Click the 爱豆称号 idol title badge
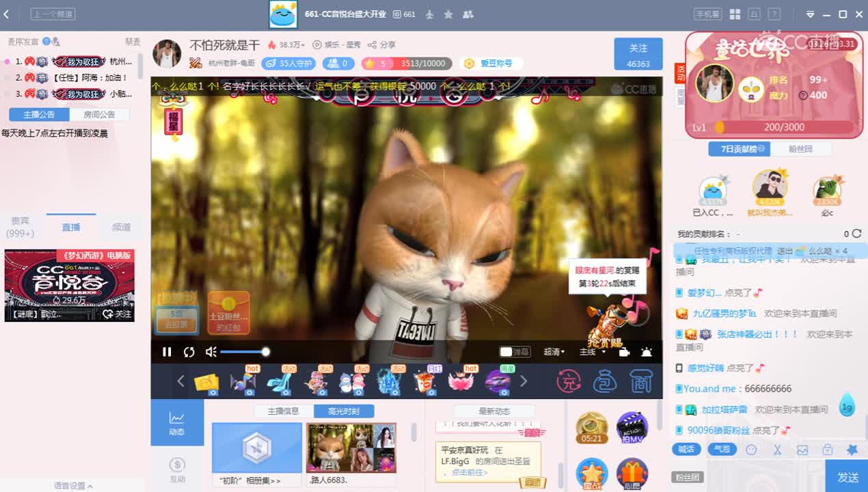 click(x=489, y=64)
